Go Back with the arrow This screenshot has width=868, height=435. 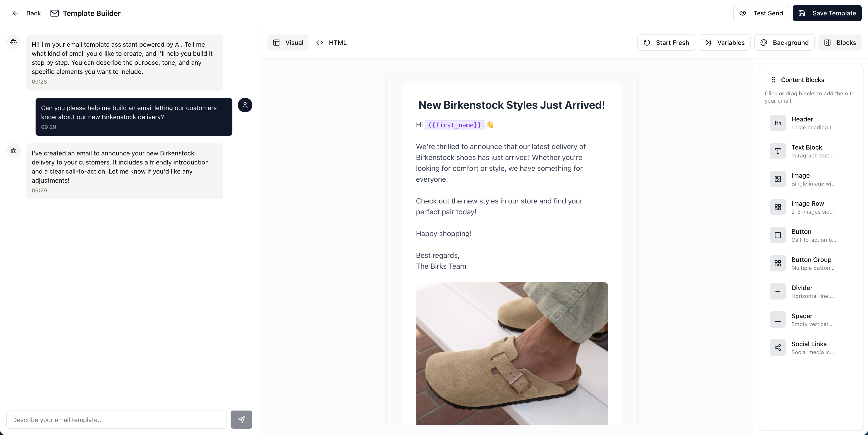15,13
